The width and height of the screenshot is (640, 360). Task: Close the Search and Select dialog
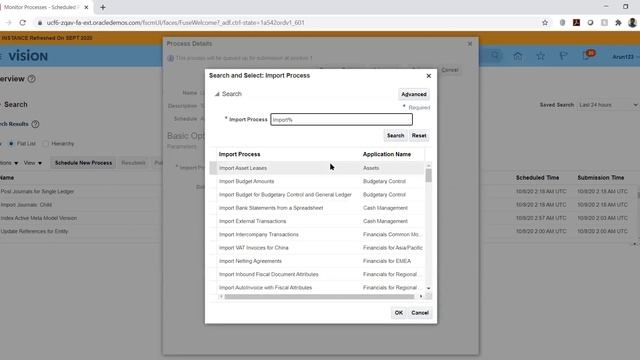click(x=429, y=76)
